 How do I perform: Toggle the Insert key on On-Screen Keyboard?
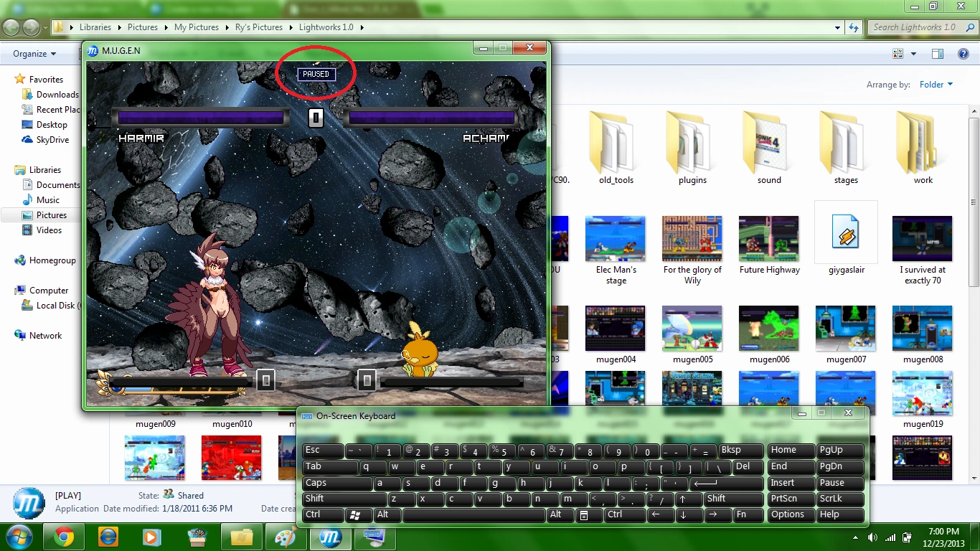click(791, 484)
